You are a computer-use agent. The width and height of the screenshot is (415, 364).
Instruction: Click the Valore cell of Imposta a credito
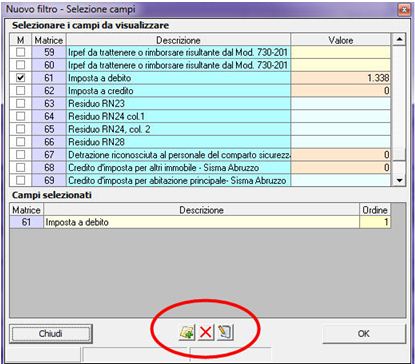(x=340, y=90)
